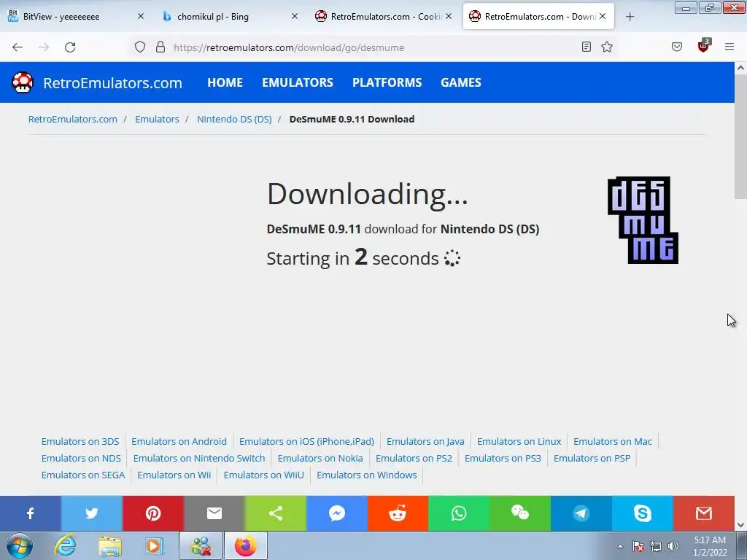Open Emulators on PS2 link

coord(414,458)
